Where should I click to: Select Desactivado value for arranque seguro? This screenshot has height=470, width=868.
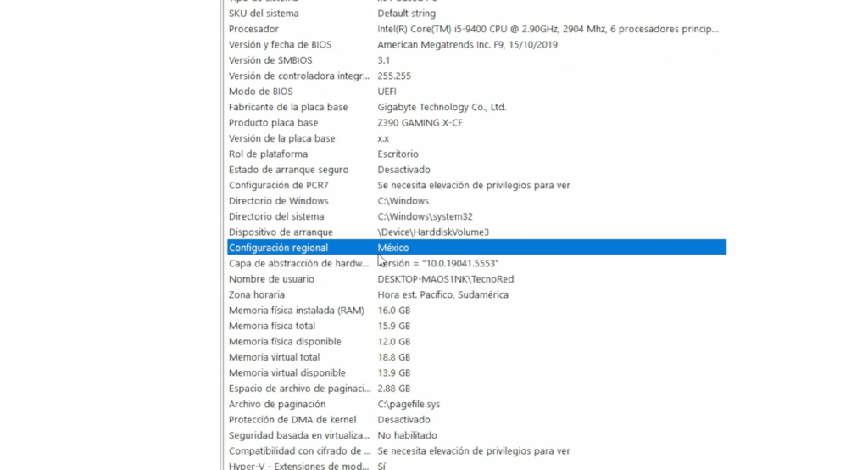pyautogui.click(x=403, y=169)
